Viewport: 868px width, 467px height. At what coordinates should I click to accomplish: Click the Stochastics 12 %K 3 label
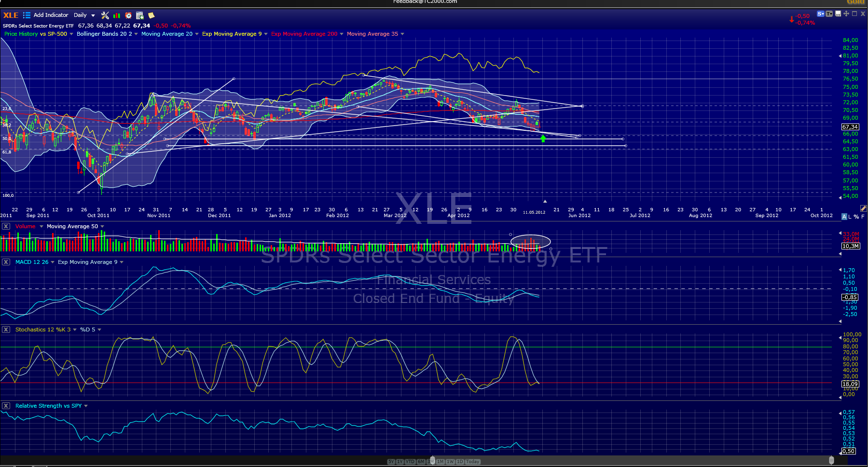point(43,330)
